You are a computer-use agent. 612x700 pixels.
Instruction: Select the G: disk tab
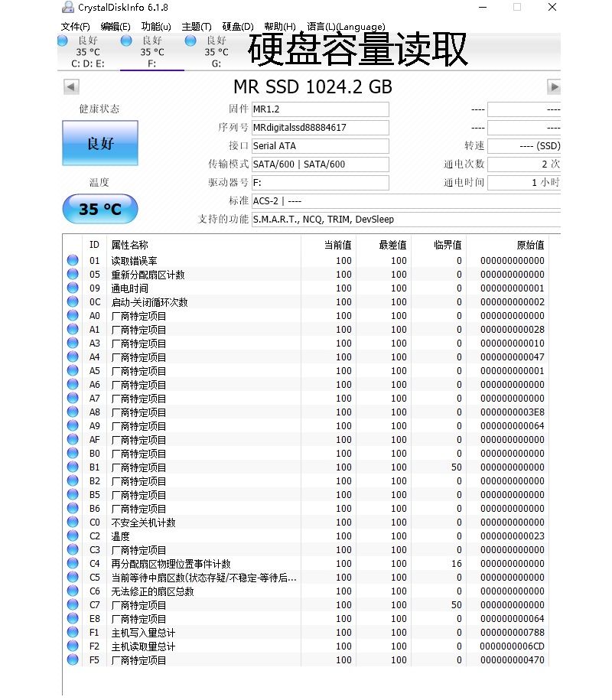[216, 52]
